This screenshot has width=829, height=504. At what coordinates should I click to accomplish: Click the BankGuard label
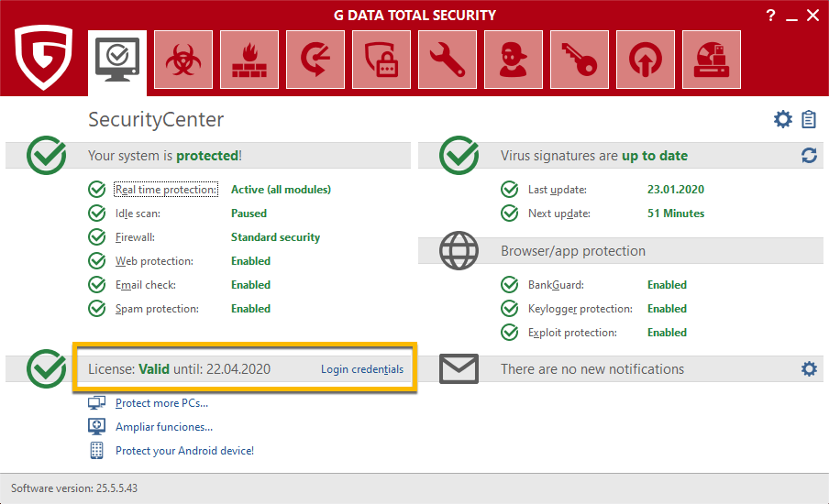[x=557, y=285]
